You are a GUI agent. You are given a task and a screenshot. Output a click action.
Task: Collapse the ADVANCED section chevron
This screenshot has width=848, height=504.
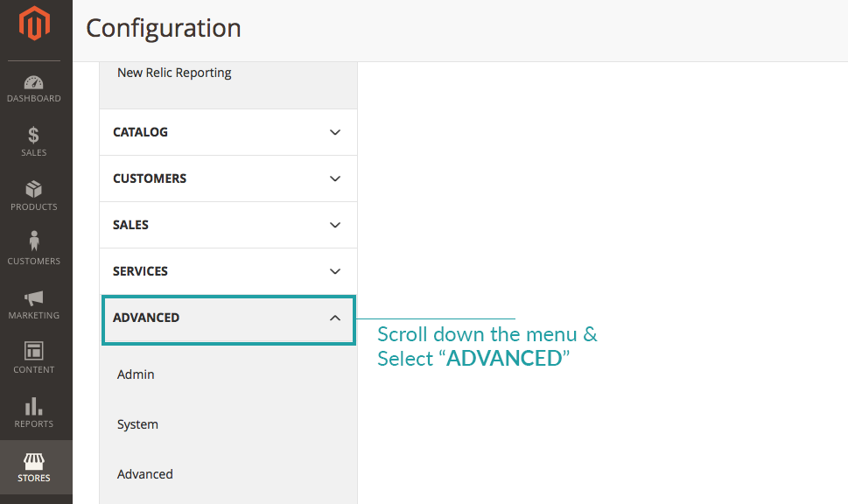[x=334, y=318]
